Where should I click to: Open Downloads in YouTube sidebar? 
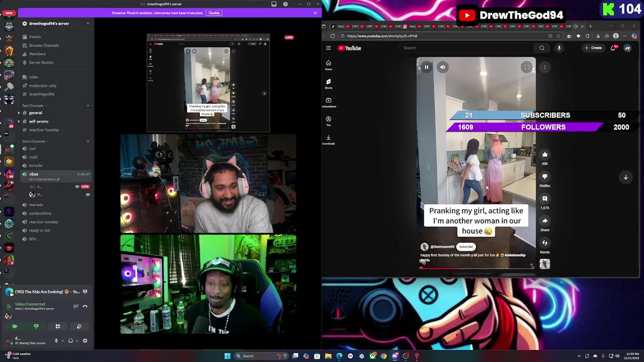(329, 140)
